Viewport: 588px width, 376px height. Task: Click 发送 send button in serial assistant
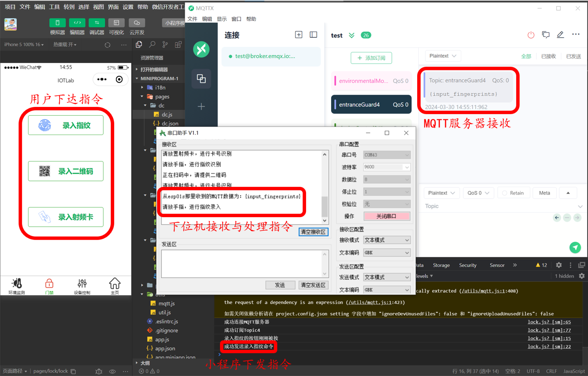280,285
